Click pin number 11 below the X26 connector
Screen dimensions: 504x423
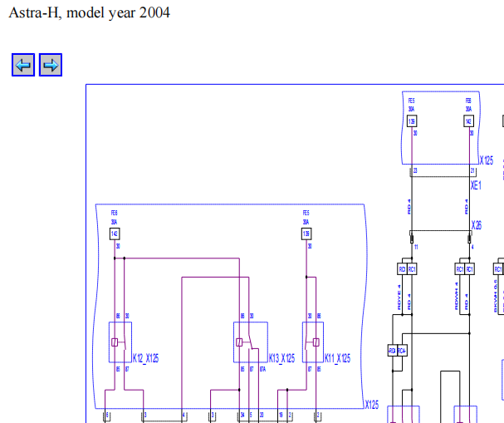tap(416, 247)
